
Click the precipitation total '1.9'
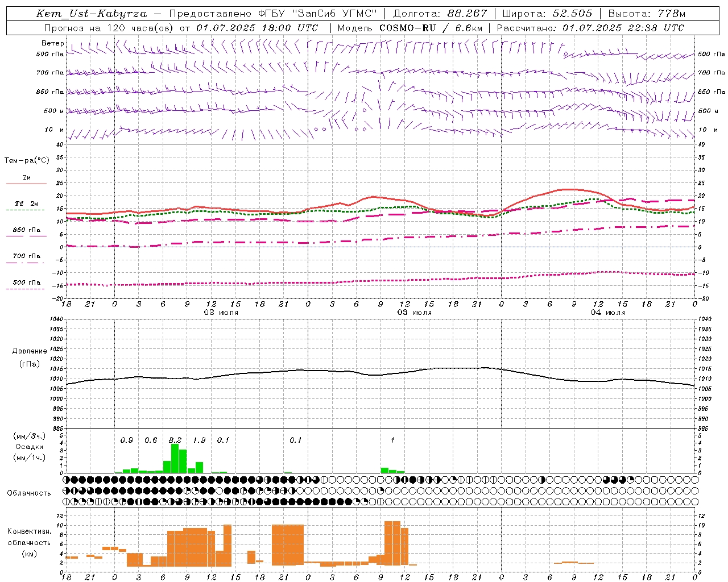coord(199,440)
